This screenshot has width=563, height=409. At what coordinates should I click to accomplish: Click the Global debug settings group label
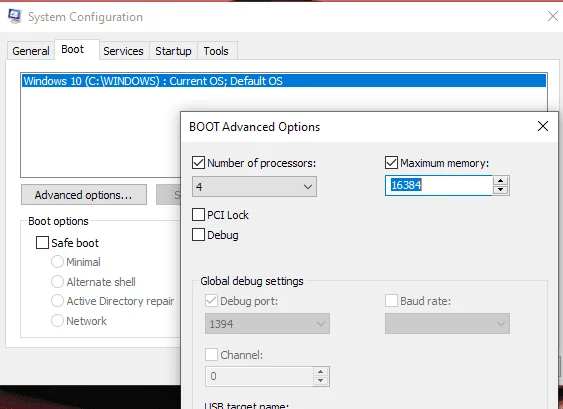[x=252, y=281]
